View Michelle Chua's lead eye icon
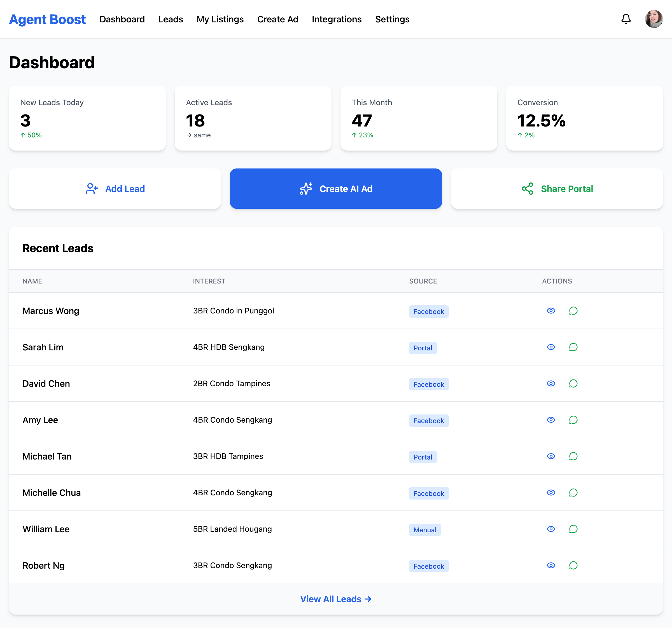This screenshot has height=628, width=672. point(551,493)
